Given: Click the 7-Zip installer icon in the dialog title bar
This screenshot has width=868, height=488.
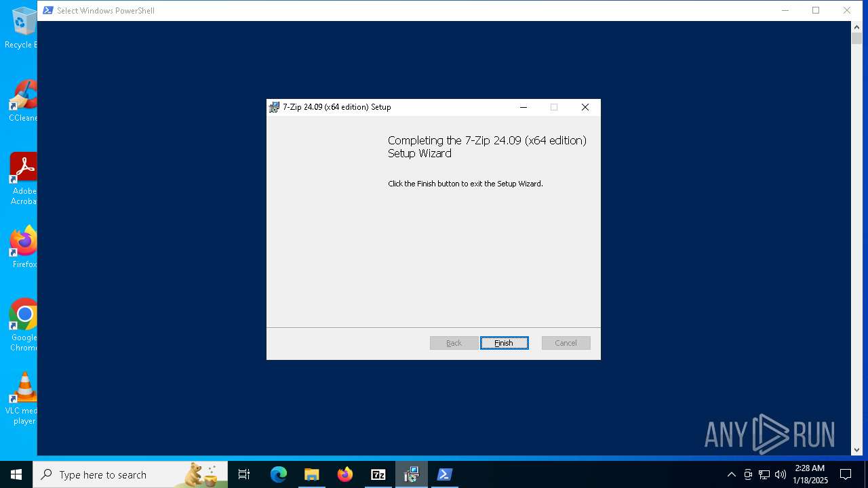Looking at the screenshot, I should coord(274,107).
